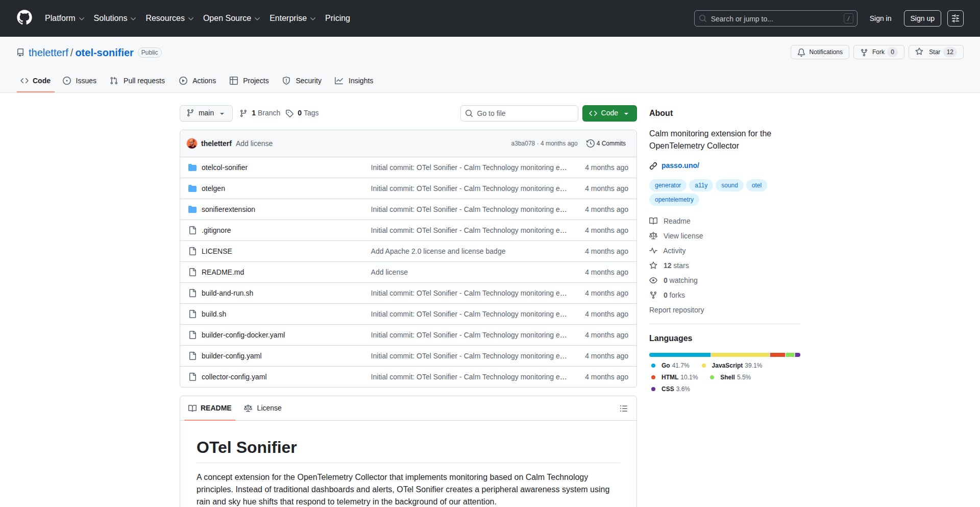The image size is (980, 507).
Task: Switch to the License tab
Action: coord(263,408)
